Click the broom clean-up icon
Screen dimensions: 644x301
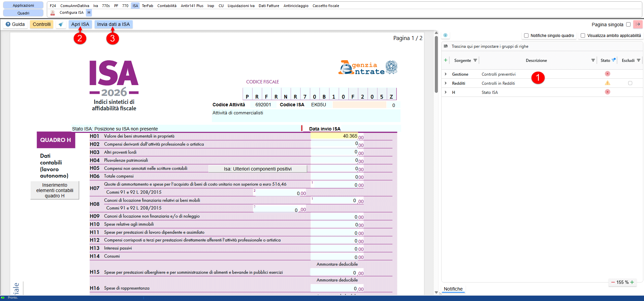tap(61, 25)
